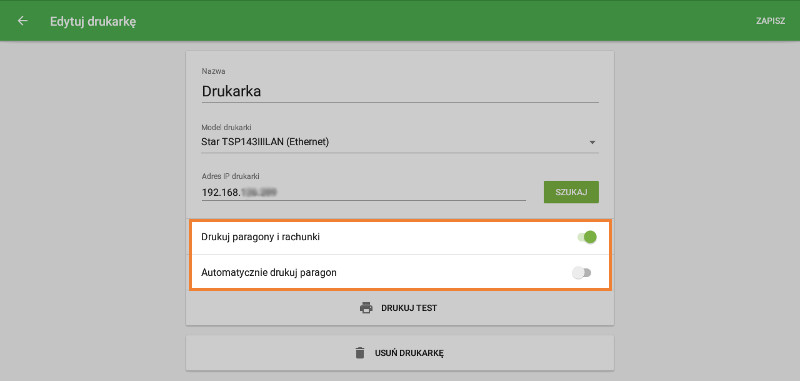Open dropdown arrow for Model drukarki

point(592,143)
